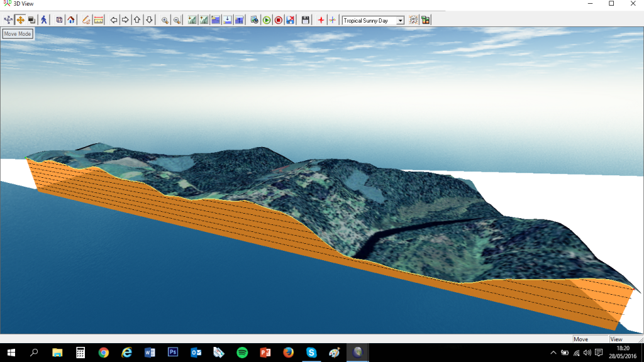Toggle the orange Move Mode tool
The image size is (644, 362).
coord(20,20)
